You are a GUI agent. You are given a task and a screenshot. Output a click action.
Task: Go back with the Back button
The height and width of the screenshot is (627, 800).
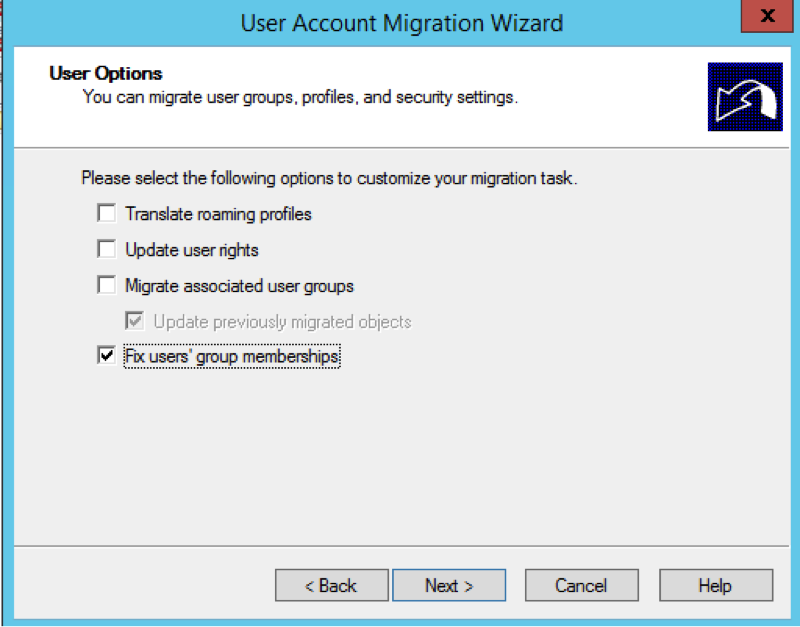coord(331,586)
